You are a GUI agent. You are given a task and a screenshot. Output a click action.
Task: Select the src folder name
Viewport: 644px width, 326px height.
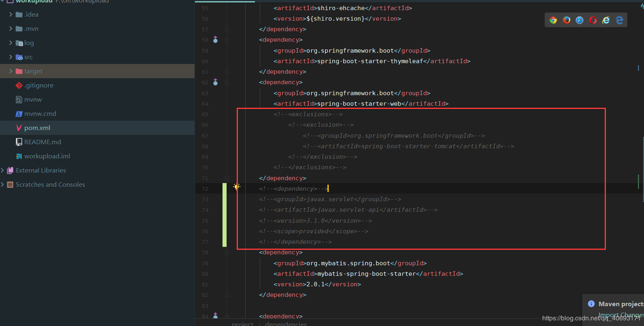pyautogui.click(x=28, y=57)
